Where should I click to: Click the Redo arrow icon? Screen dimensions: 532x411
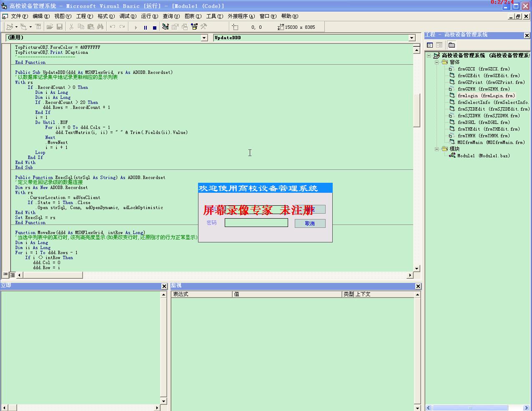122,27
